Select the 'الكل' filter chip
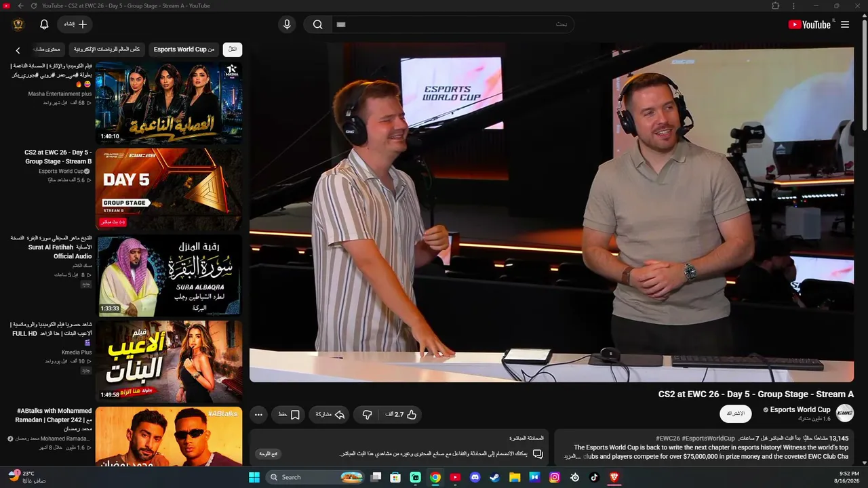Viewport: 868px width, 488px height. coord(233,49)
